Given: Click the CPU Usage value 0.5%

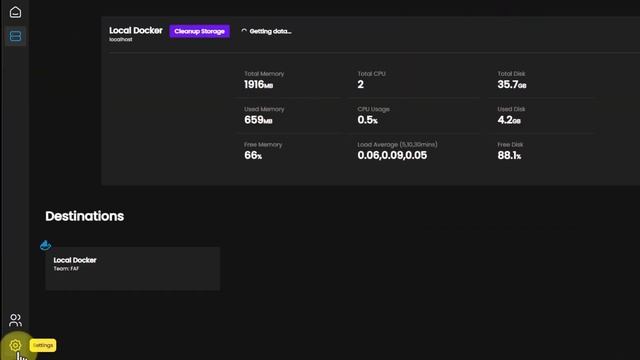Looking at the screenshot, I should pyautogui.click(x=367, y=120).
